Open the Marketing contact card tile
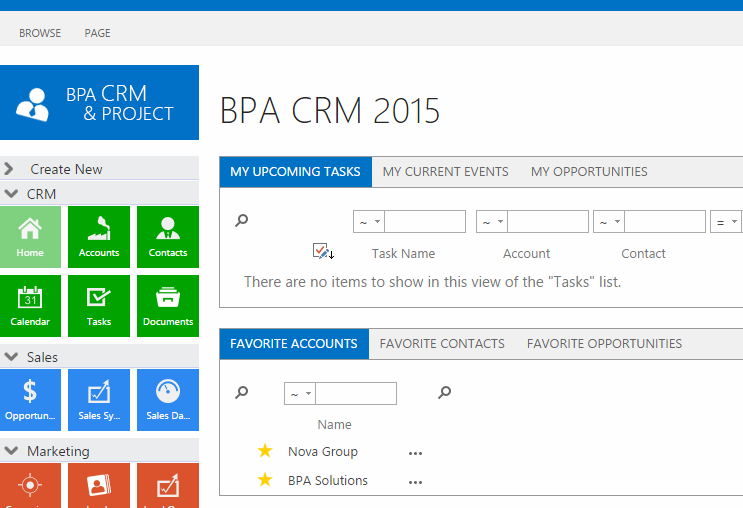 (99, 485)
